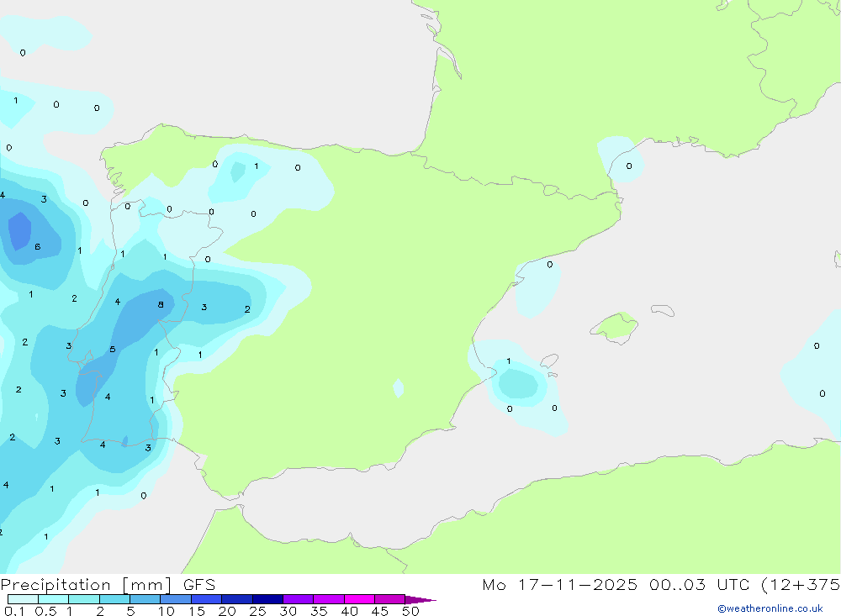
Task: Click the '35' legend scale label
Action: (319, 611)
